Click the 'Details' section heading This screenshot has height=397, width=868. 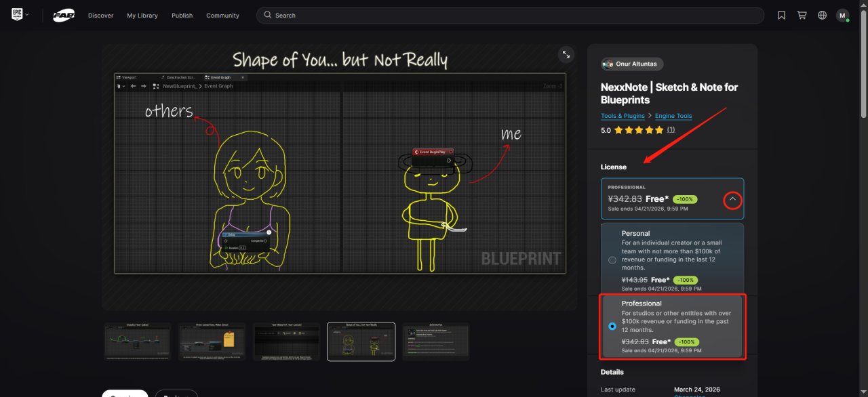[x=612, y=372]
